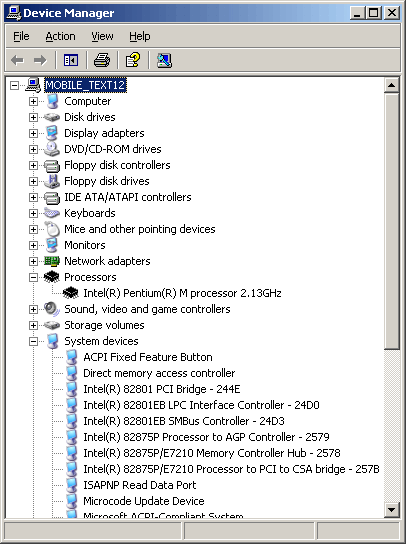Click the System devices category icon

click(x=52, y=341)
